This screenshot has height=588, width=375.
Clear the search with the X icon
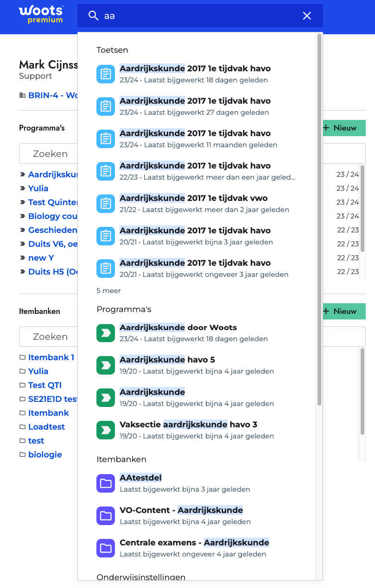307,16
